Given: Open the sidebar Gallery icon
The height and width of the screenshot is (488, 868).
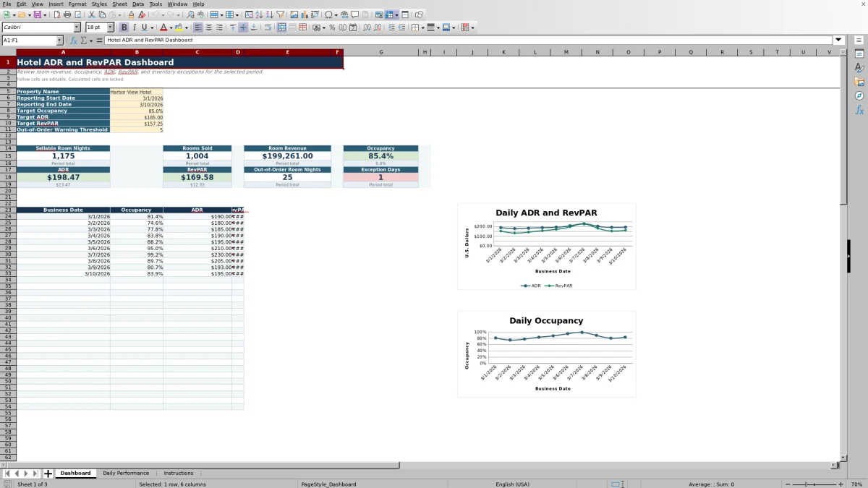Looking at the screenshot, I should tap(859, 82).
